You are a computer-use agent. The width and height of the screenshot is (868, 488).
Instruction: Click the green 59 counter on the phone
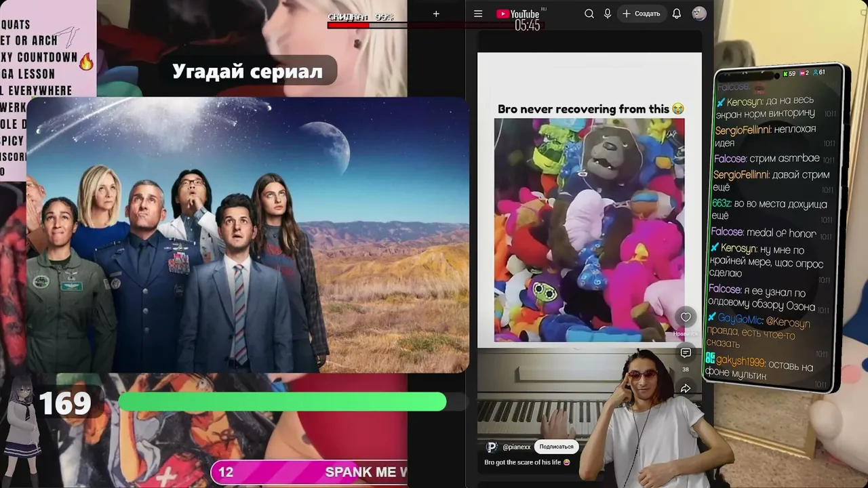789,73
